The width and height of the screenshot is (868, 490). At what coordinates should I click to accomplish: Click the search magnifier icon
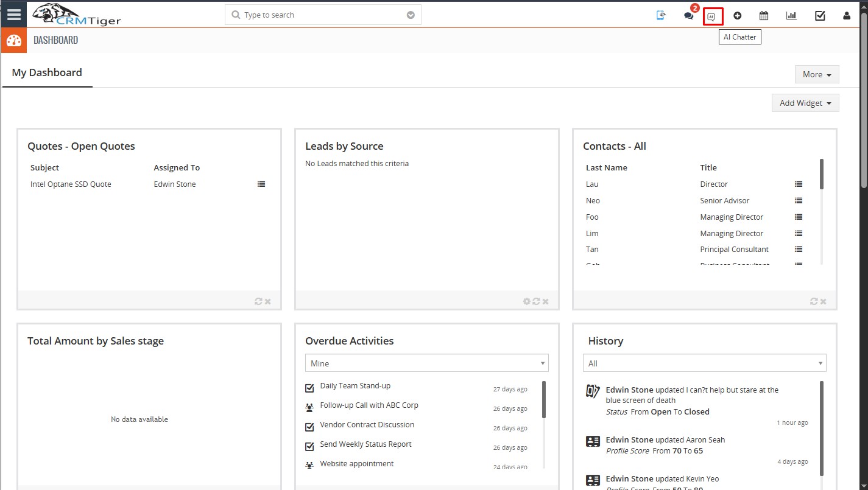(x=236, y=15)
